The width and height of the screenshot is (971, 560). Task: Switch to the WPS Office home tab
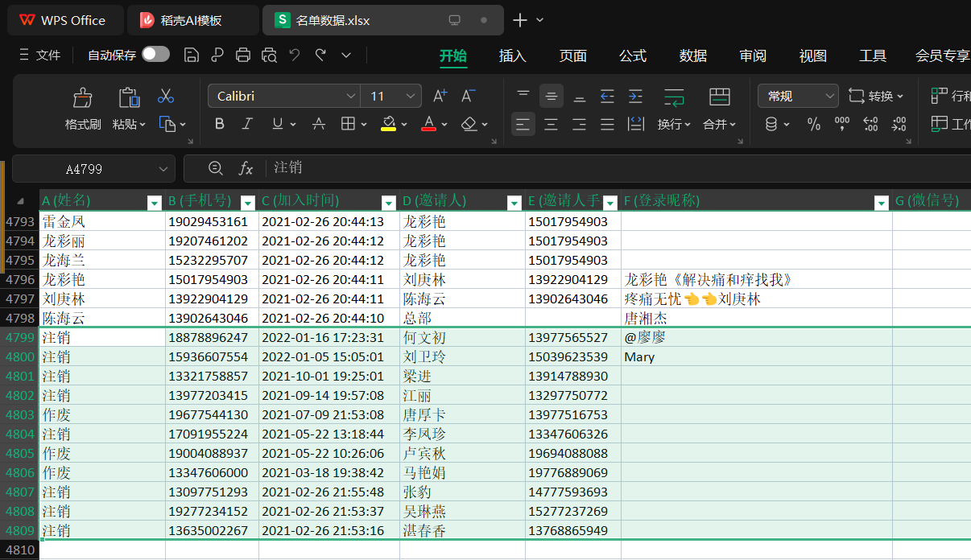(x=66, y=20)
